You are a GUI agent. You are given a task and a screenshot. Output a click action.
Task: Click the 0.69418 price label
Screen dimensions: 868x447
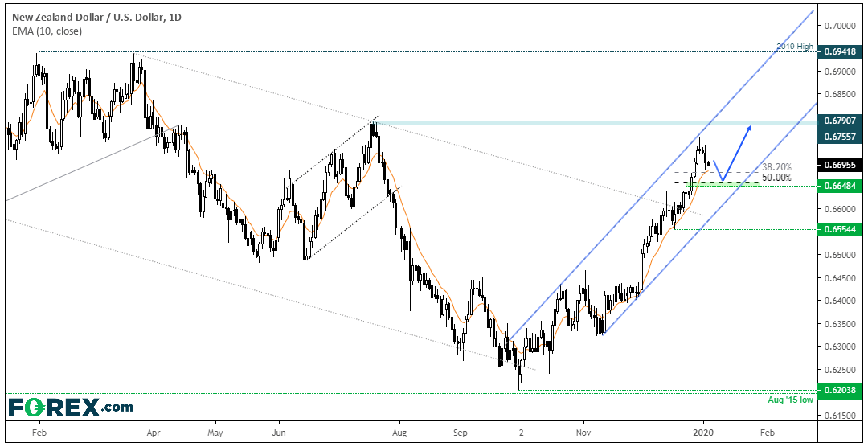click(x=839, y=51)
